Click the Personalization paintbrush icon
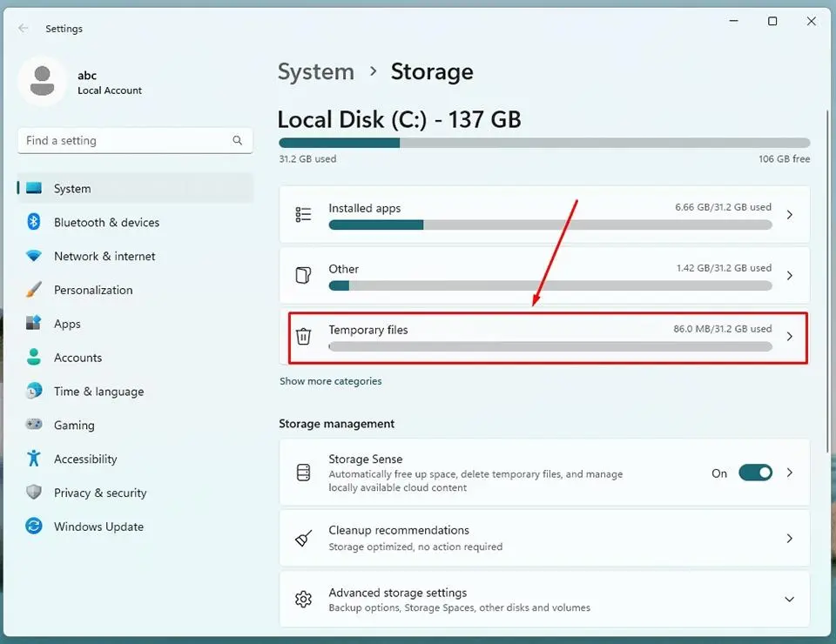836x644 pixels. pyautogui.click(x=34, y=290)
